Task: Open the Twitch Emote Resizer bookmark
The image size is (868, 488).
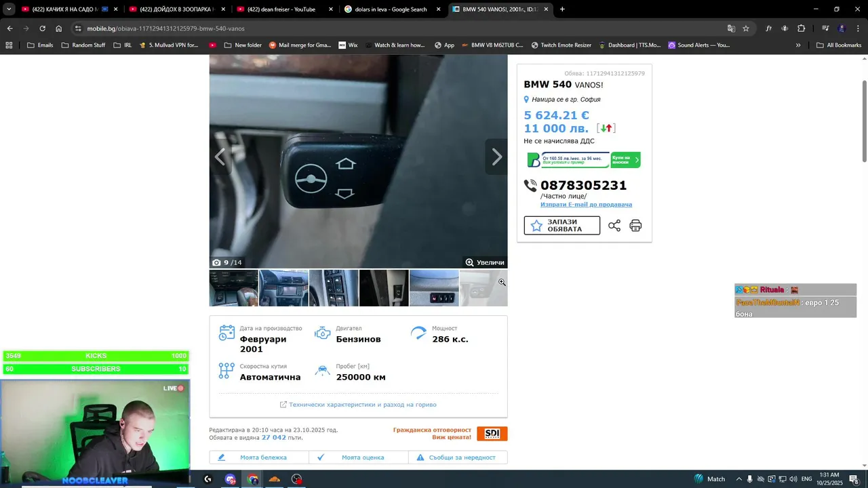Action: 561,45
